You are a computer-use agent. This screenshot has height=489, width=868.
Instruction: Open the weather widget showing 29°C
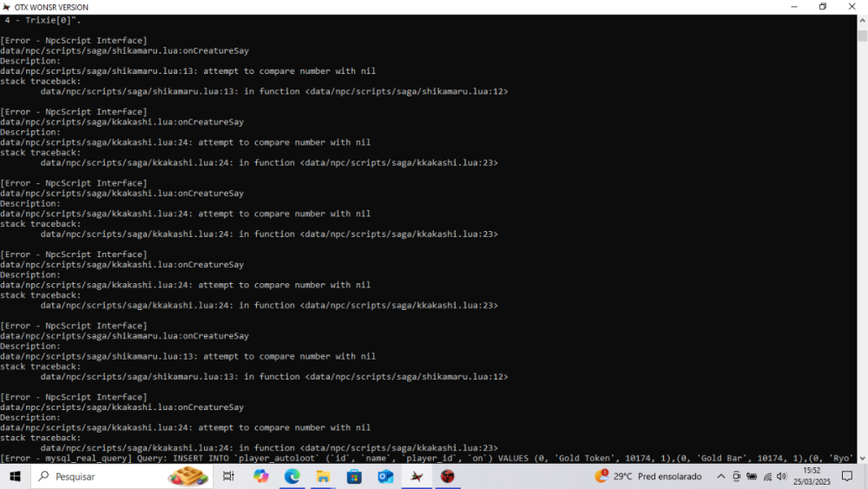pos(647,476)
